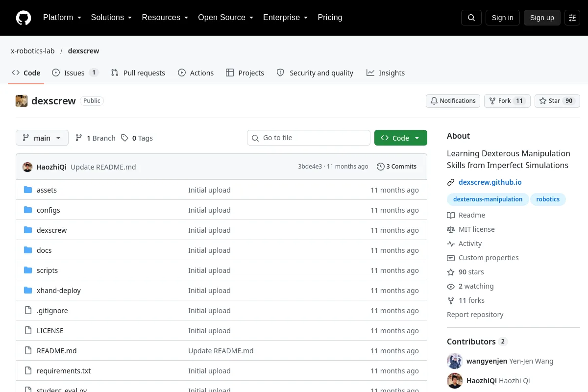Image resolution: width=588 pixels, height=392 pixels.
Task: Click the dexscrew folder icon in file list
Action: coord(28,230)
